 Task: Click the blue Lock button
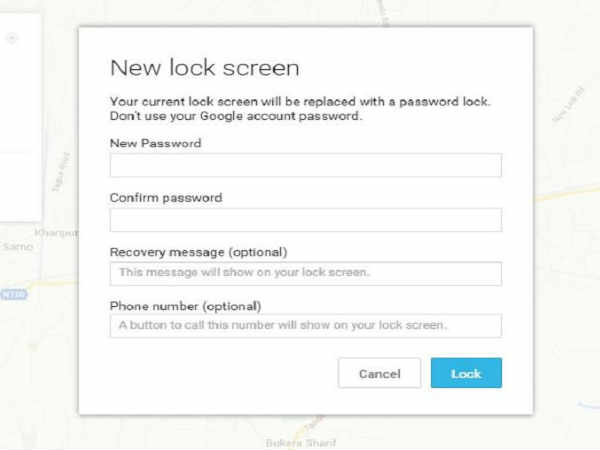pos(466,373)
